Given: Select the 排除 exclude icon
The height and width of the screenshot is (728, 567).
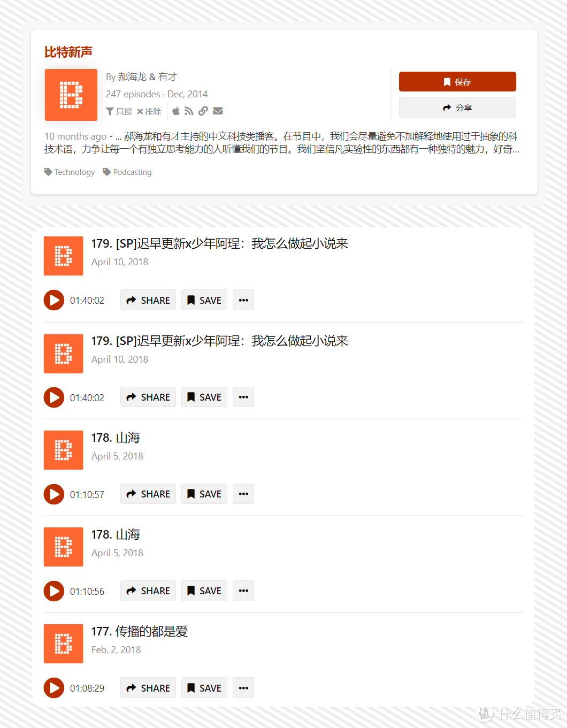Looking at the screenshot, I should click(x=149, y=111).
